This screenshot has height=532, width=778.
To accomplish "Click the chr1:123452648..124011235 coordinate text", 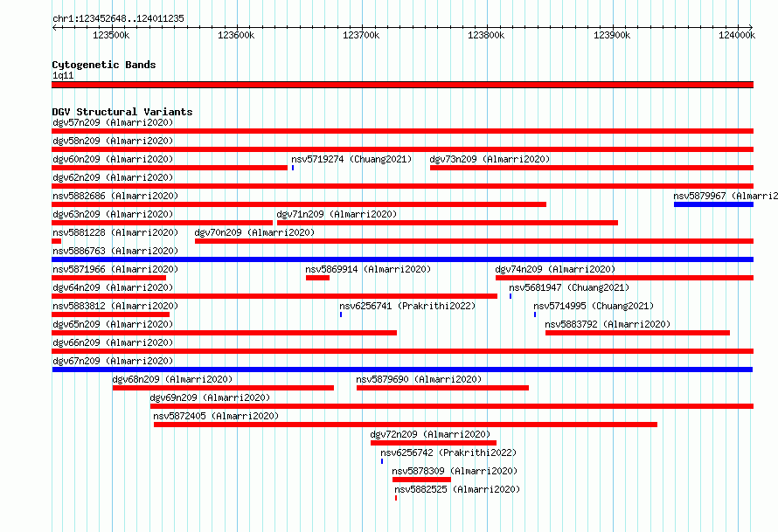I will pos(118,18).
